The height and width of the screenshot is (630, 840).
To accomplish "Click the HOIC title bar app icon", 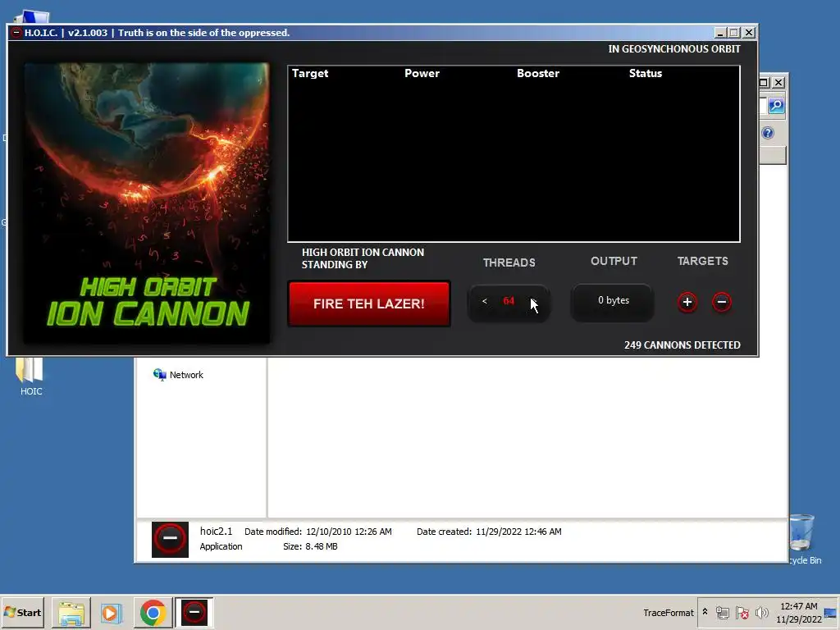I will pos(16,33).
